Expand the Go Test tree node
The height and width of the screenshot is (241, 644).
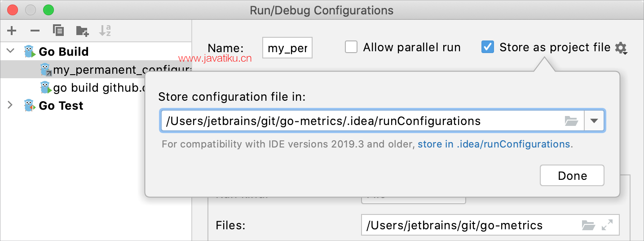click(x=10, y=105)
